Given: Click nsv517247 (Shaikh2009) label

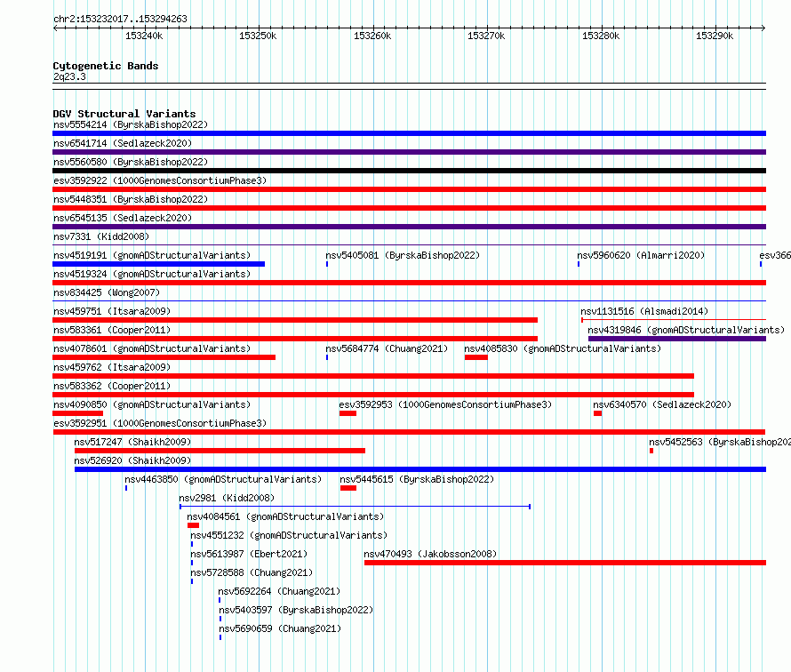Looking at the screenshot, I should coord(132,442).
